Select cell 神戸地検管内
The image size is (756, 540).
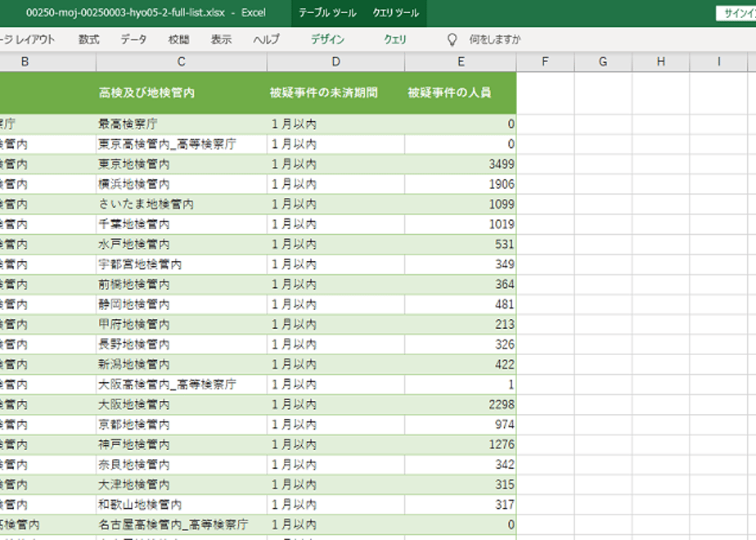[x=182, y=444]
